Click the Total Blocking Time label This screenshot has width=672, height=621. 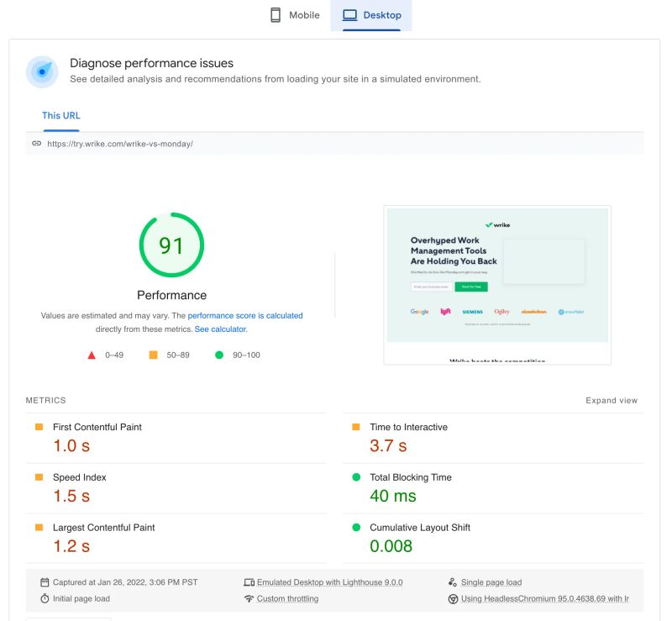[411, 477]
